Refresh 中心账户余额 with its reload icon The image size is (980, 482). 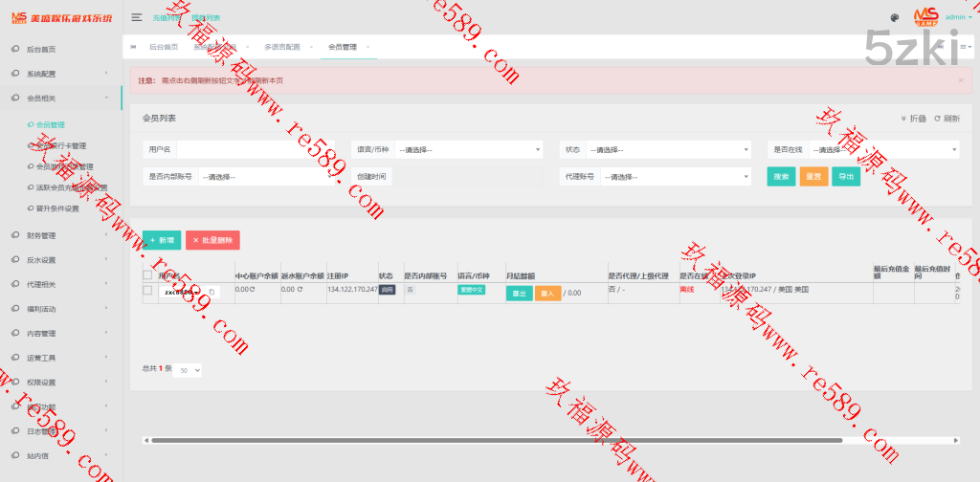click(x=253, y=290)
